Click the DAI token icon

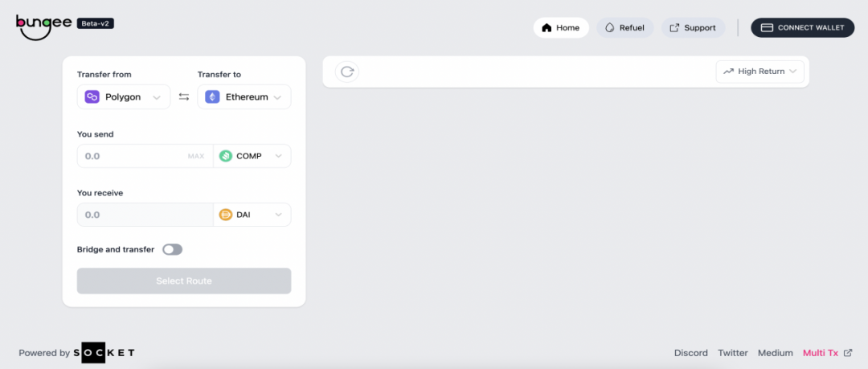coord(226,215)
